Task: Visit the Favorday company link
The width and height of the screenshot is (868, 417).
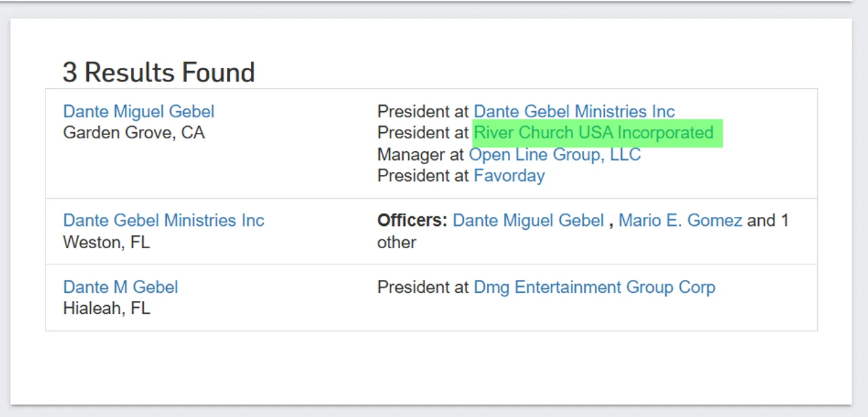Action: (509, 176)
